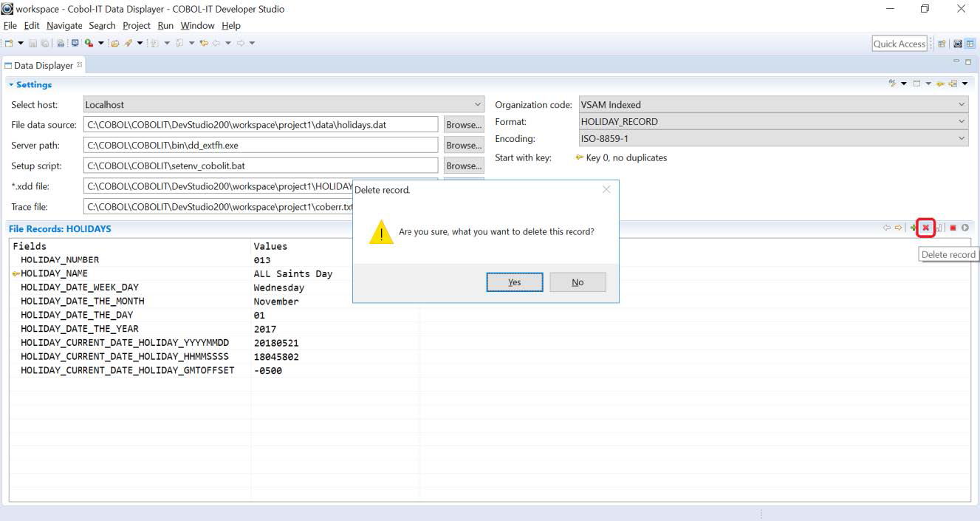Cancel deletion by clicking No
Image resolution: width=980 pixels, height=521 pixels.
[x=578, y=282]
